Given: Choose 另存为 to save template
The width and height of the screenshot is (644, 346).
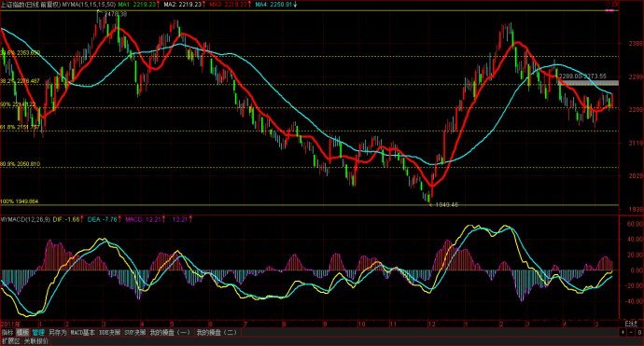Looking at the screenshot, I should click(x=57, y=332).
